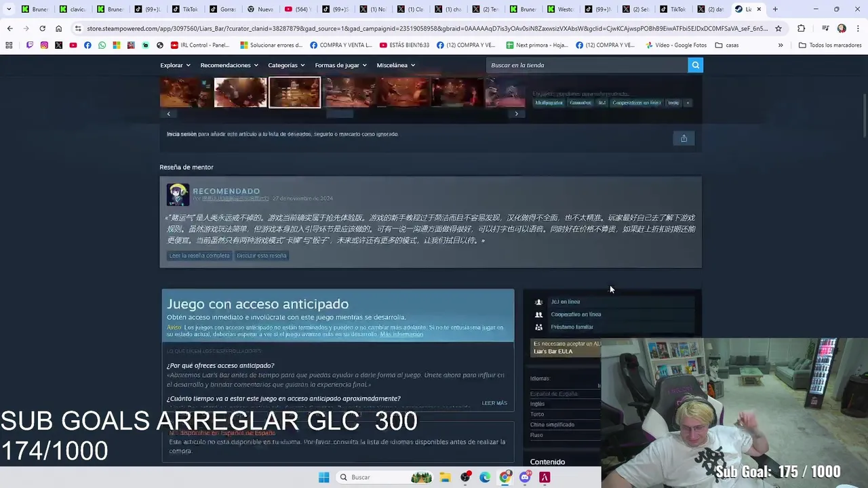This screenshot has height=488, width=868.
Task: Click the Inicia sesión link
Action: point(182,134)
